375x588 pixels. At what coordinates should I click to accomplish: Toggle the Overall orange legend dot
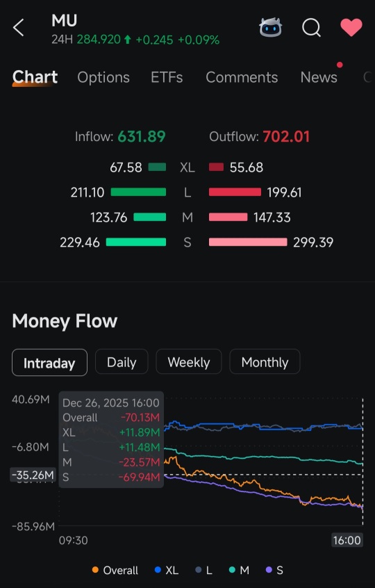coord(95,570)
